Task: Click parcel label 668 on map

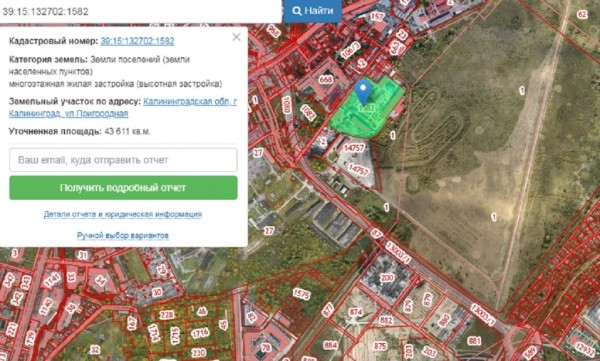Action: click(x=326, y=79)
